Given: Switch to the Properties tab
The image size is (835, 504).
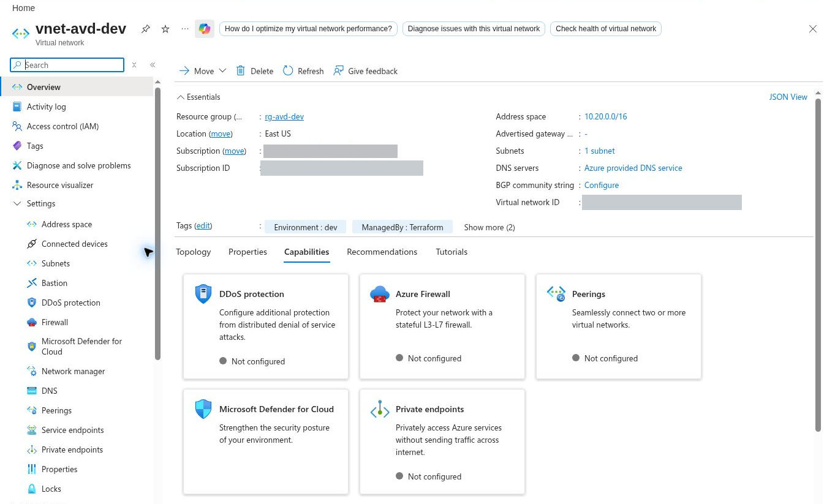Looking at the screenshot, I should tap(247, 252).
